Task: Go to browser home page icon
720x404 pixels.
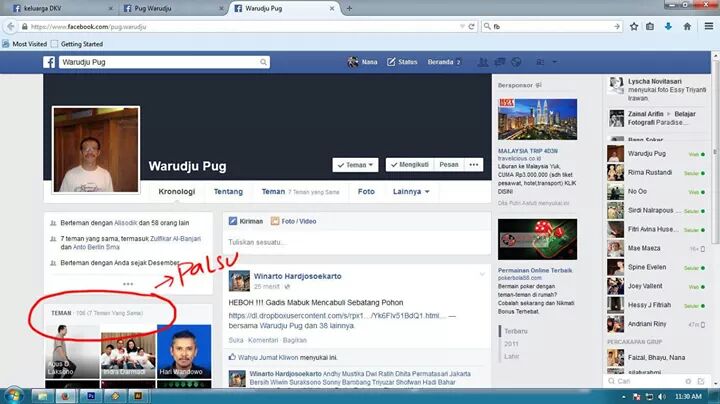Action: pos(687,27)
